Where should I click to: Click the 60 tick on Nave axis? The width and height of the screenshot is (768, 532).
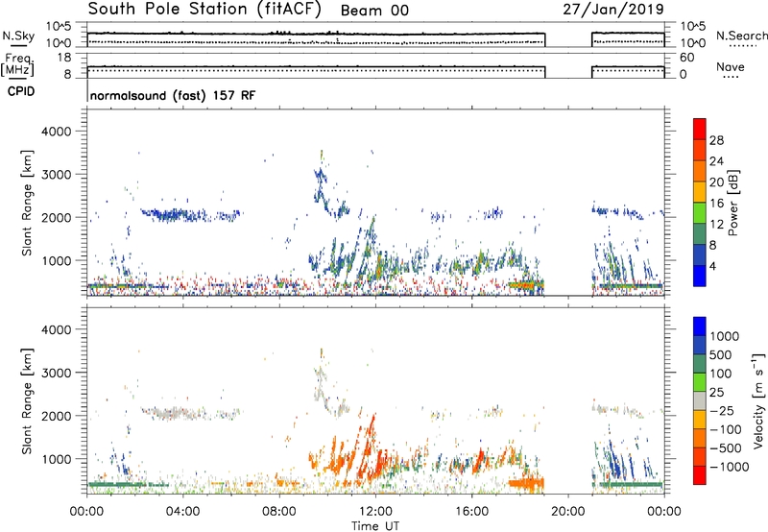pyautogui.click(x=686, y=58)
